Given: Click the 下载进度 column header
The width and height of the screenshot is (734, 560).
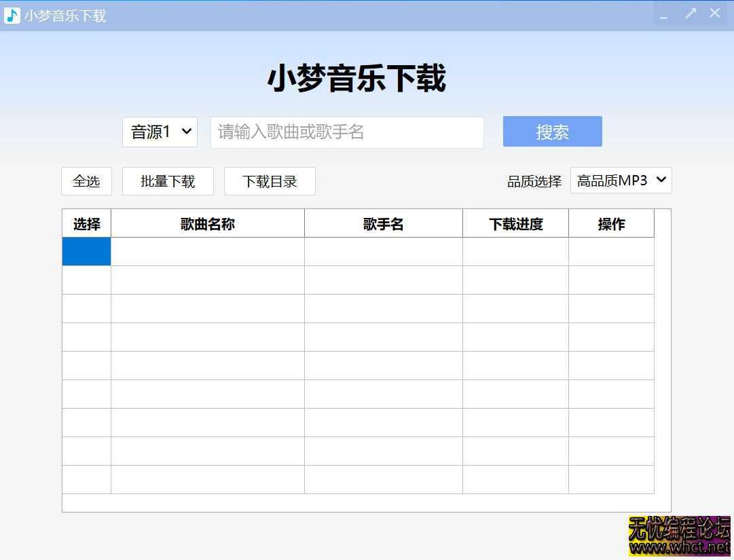Looking at the screenshot, I should click(516, 224).
